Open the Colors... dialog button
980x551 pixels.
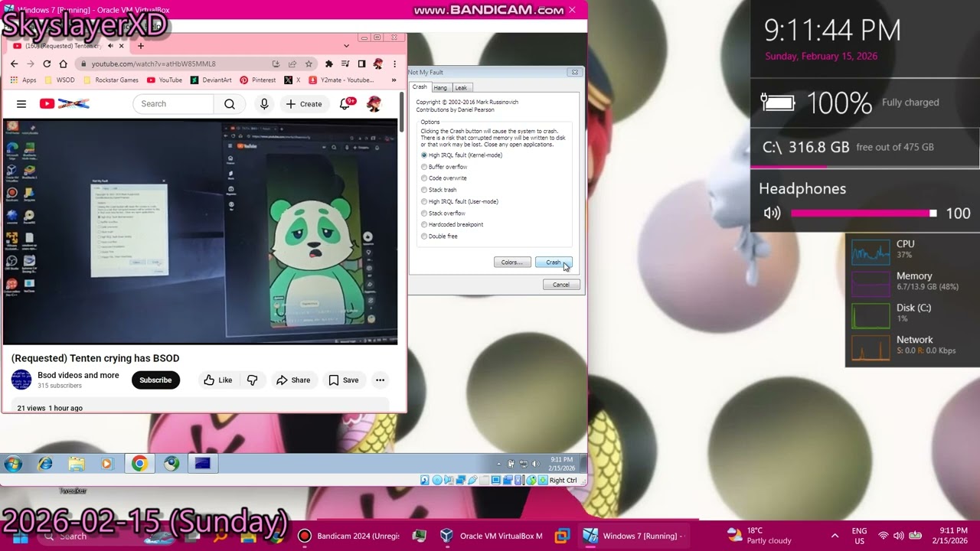[511, 262]
